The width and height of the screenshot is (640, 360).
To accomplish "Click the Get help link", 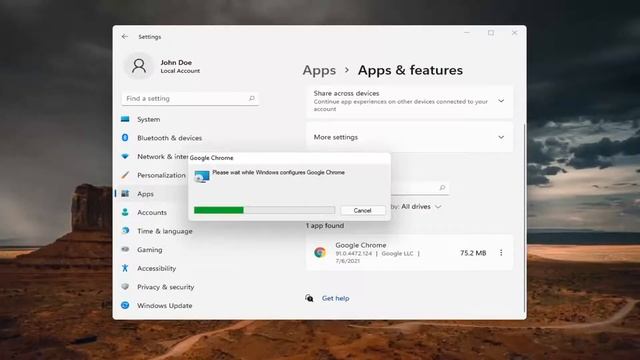I will (x=336, y=298).
